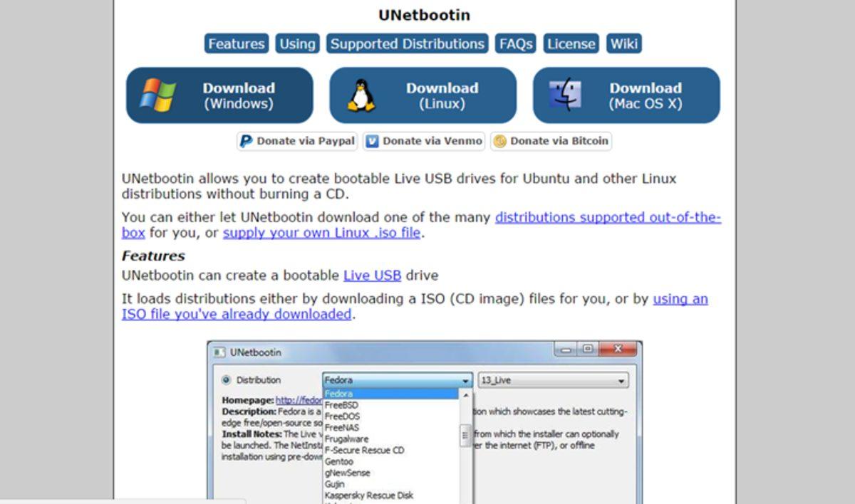This screenshot has height=504, width=855.
Task: Click the UNetbootin window title icon
Action: click(219, 352)
